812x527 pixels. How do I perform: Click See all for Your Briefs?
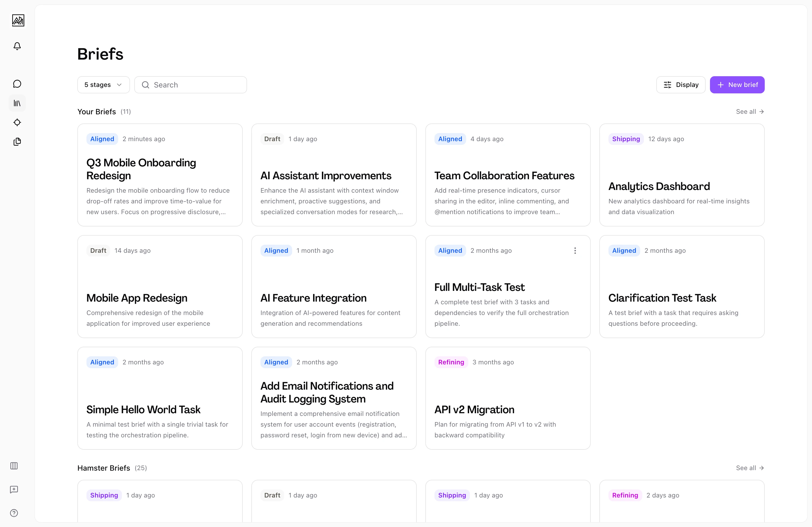tap(749, 111)
